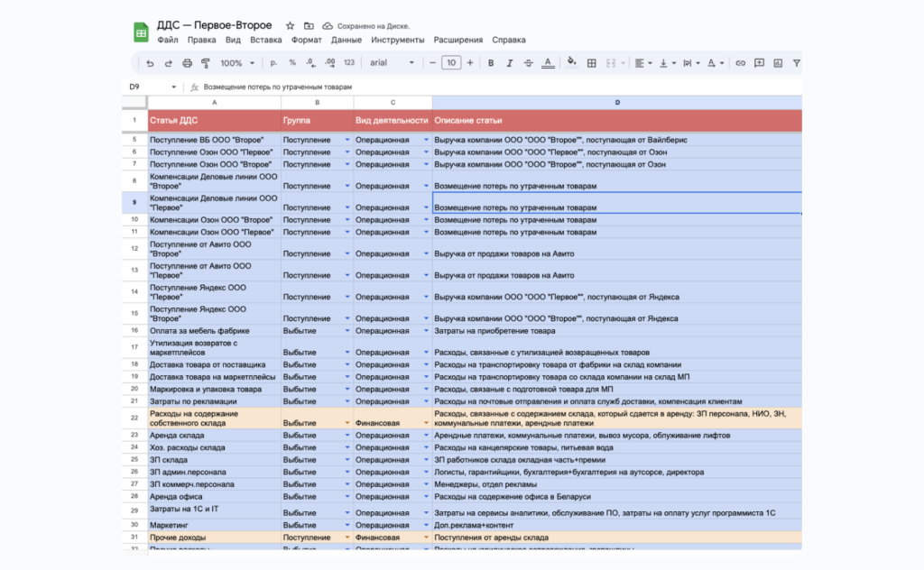
Task: Select column A header
Action: pyautogui.click(x=215, y=103)
